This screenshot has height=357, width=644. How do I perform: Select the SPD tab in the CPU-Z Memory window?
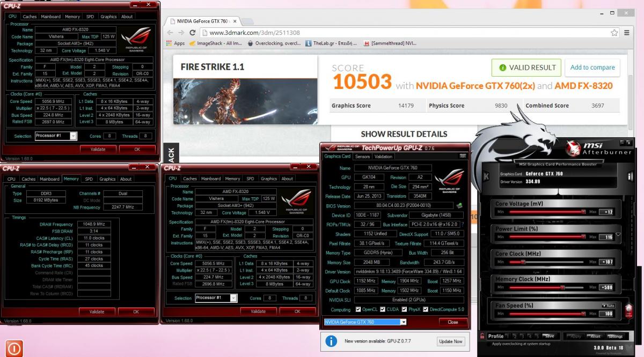(89, 179)
